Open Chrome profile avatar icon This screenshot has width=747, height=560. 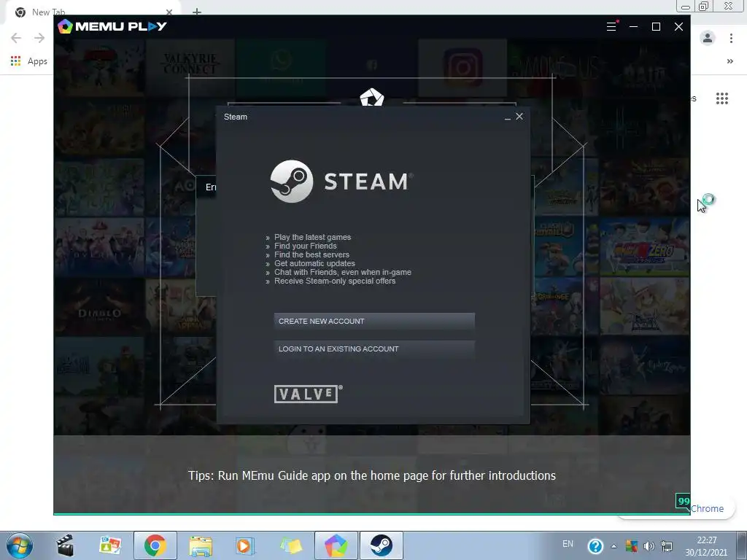[708, 38]
